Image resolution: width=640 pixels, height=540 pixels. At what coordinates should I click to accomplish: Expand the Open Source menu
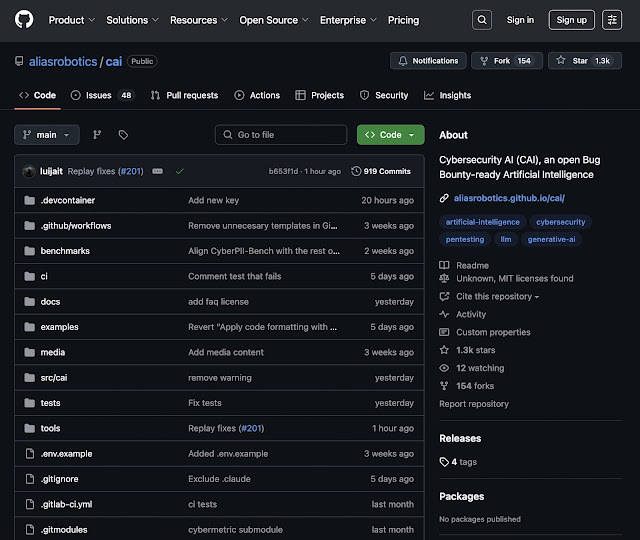(274, 20)
